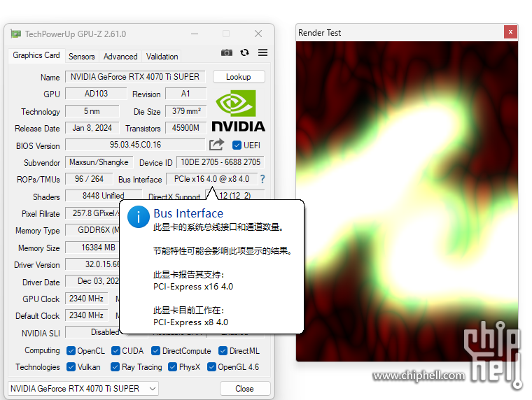Toggle the Vulkan checkbox
The image size is (532, 400).
tap(71, 366)
